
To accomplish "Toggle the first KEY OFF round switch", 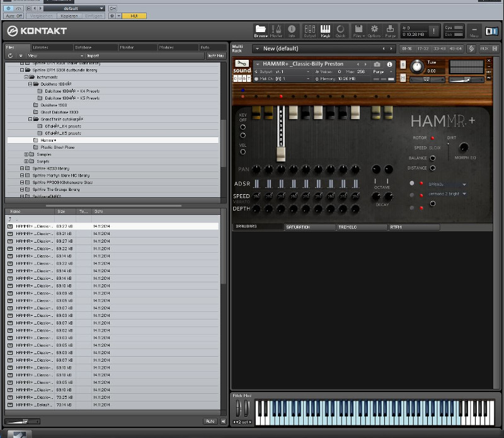I will pyautogui.click(x=243, y=127).
